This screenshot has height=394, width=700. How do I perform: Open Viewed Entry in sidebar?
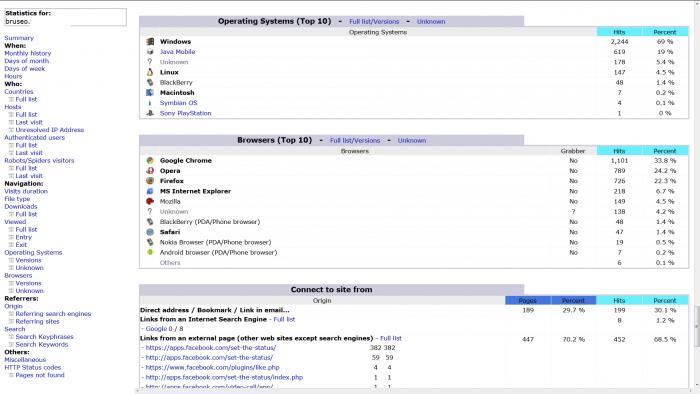point(24,237)
